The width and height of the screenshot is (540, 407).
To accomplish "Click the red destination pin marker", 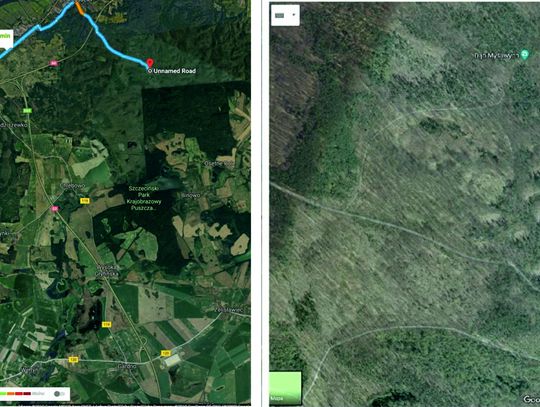I will (149, 63).
